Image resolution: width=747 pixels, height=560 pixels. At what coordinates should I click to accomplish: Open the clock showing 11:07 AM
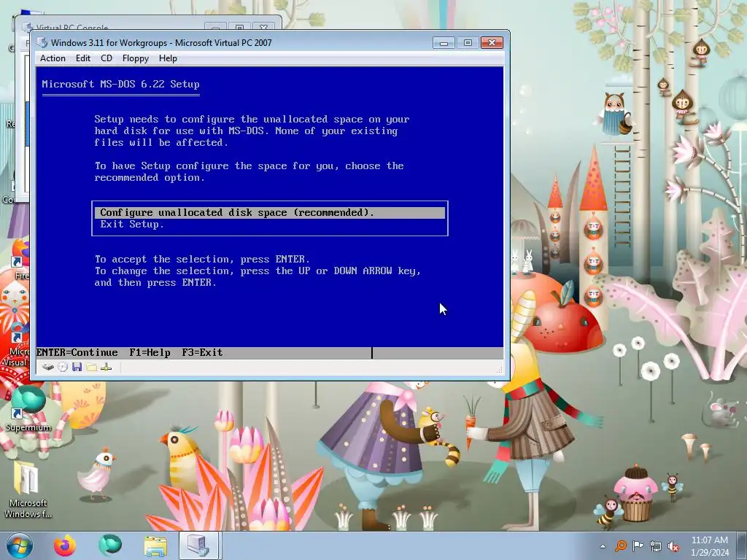[x=710, y=545]
